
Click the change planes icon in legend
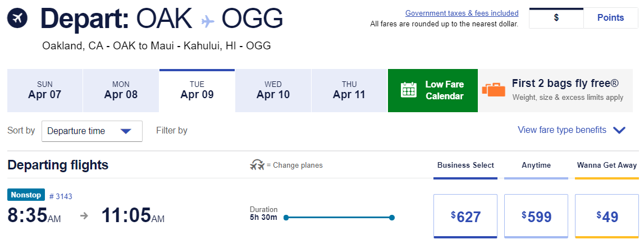click(x=257, y=165)
